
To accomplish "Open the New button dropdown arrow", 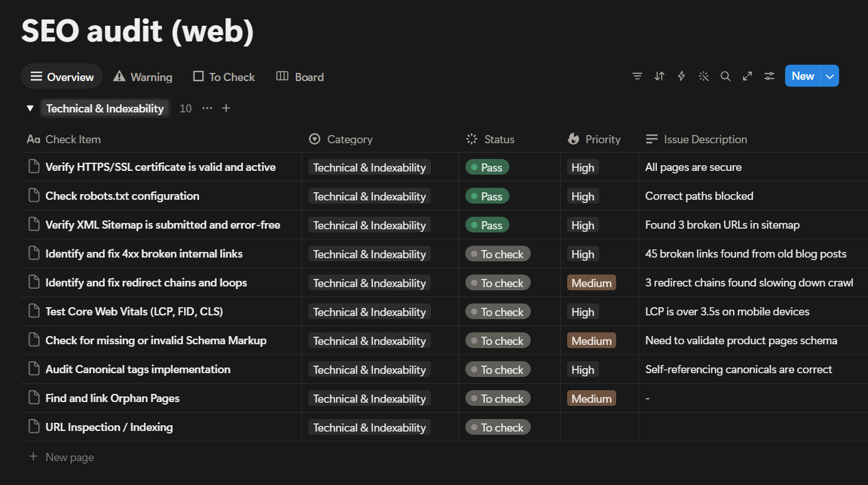I will 830,76.
